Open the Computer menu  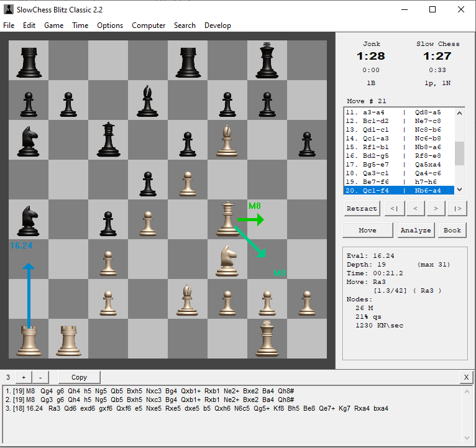click(149, 25)
